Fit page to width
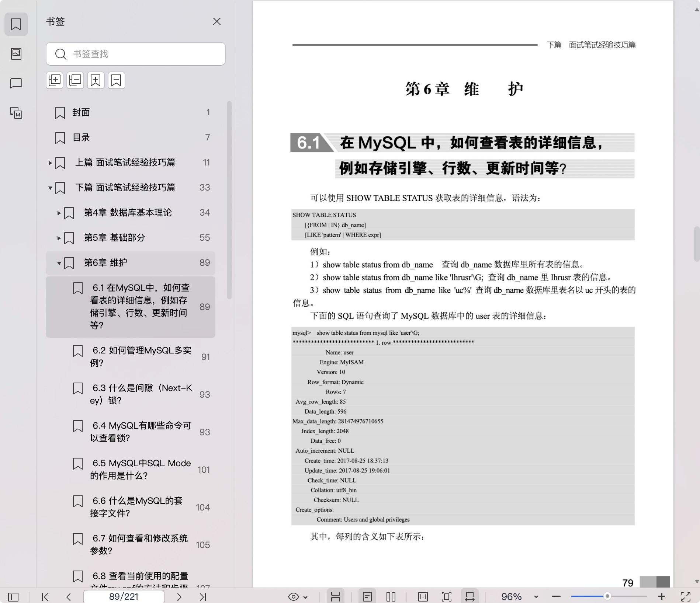Screen dimensions: 700x603 (470, 596)
